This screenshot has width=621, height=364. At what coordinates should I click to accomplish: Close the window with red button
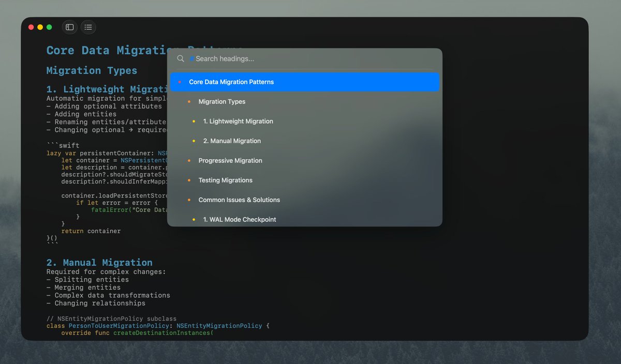pos(31,27)
